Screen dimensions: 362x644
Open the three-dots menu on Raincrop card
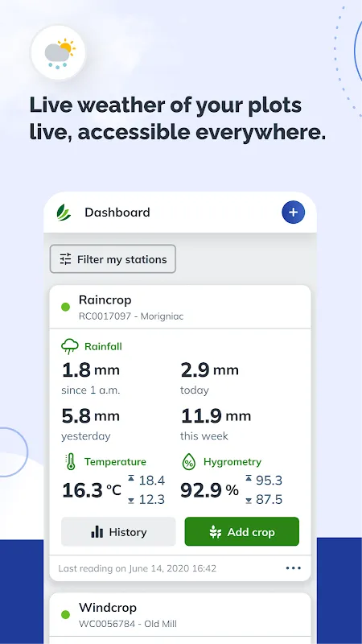(x=293, y=568)
